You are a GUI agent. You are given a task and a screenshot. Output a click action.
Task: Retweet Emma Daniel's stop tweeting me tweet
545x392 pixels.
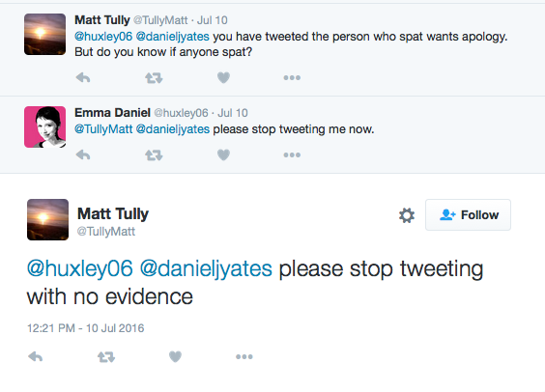point(154,155)
